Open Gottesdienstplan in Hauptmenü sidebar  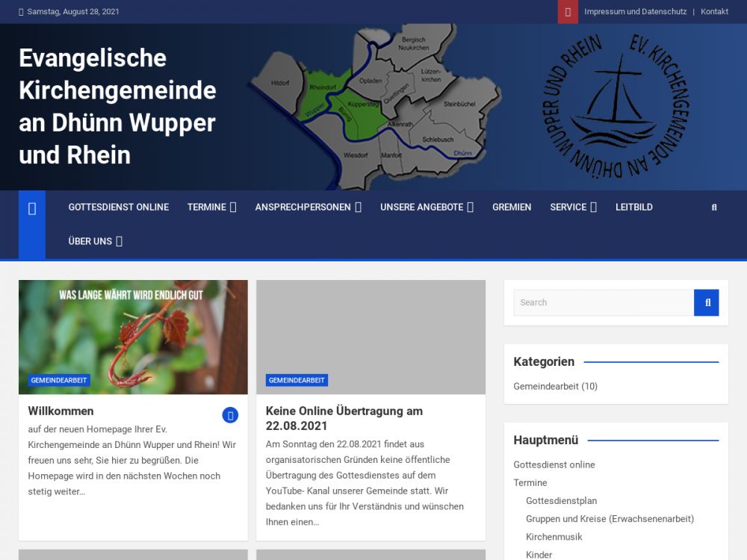[x=561, y=501]
